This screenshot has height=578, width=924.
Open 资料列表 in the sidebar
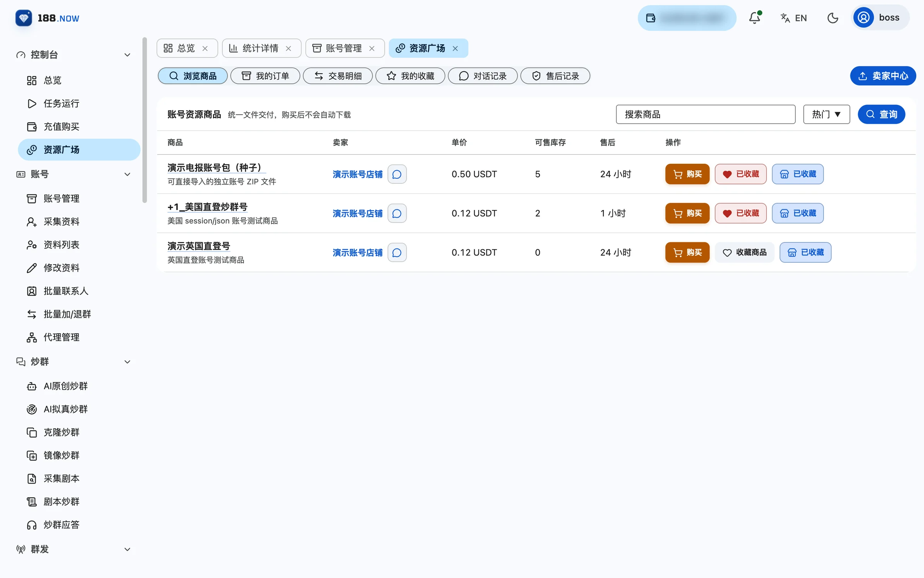79,245
